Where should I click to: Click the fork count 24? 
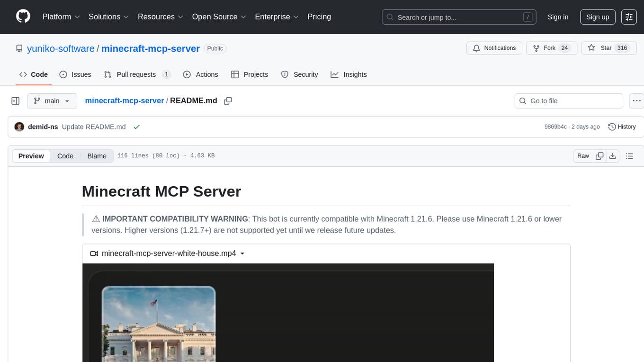coord(564,48)
